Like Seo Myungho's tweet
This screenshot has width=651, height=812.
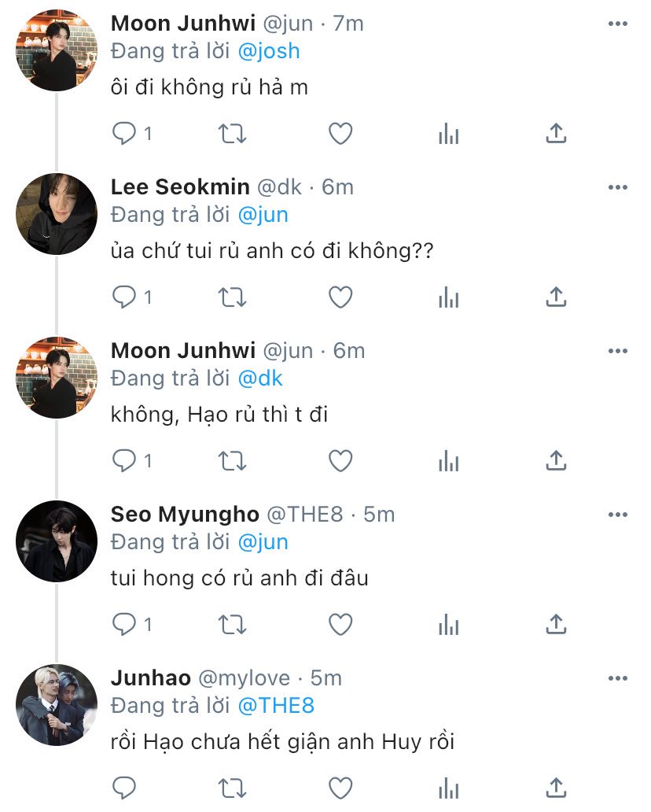point(340,625)
